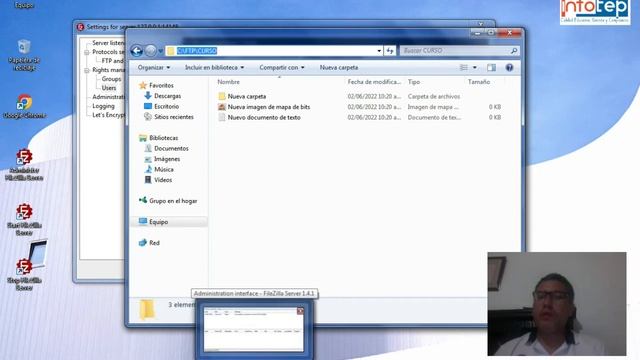Sort by the Nombre column header
Screen dimensions: 640x360
click(x=229, y=82)
